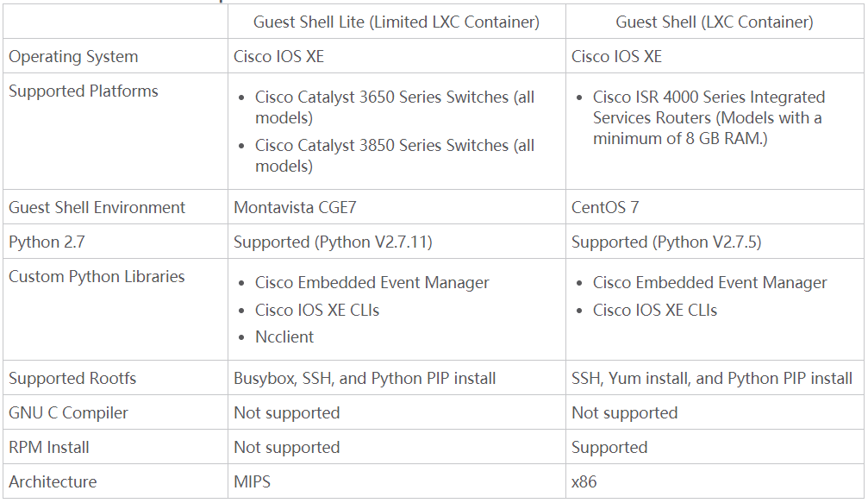868x503 pixels.
Task: Click the Guest Shell Environment row label
Action: click(x=97, y=207)
